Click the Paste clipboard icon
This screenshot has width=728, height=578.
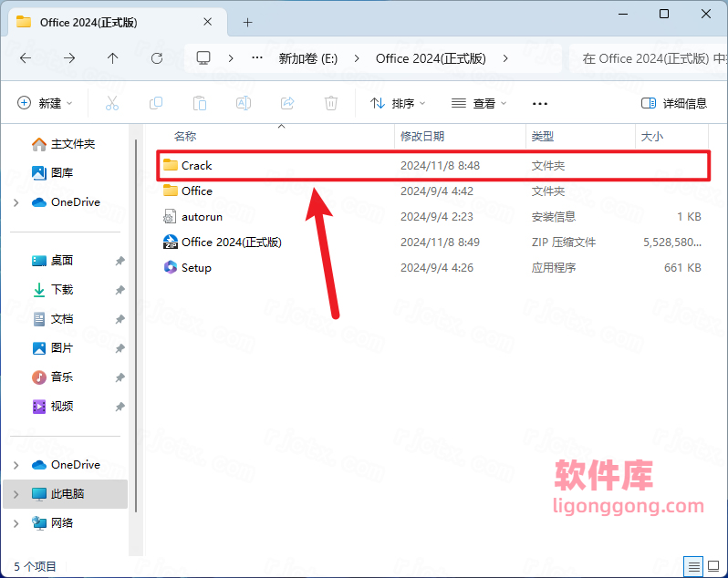[x=200, y=103]
